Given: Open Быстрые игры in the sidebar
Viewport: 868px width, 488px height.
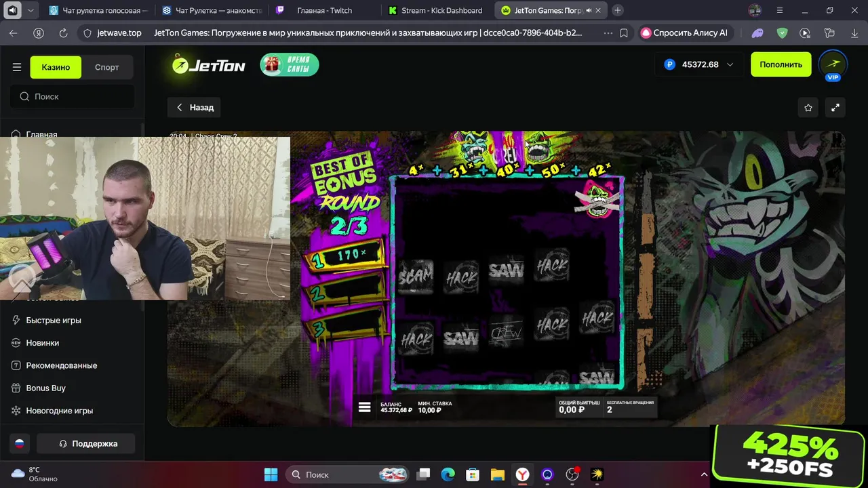Looking at the screenshot, I should (53, 320).
